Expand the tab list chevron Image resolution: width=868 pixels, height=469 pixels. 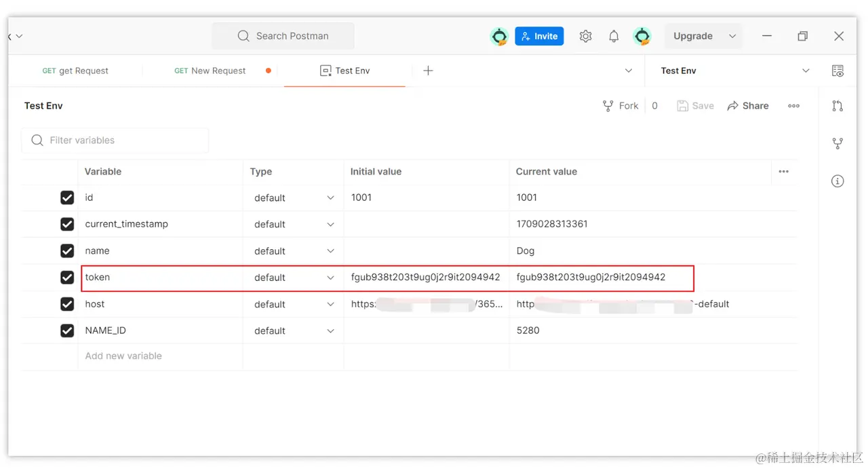[x=629, y=71]
